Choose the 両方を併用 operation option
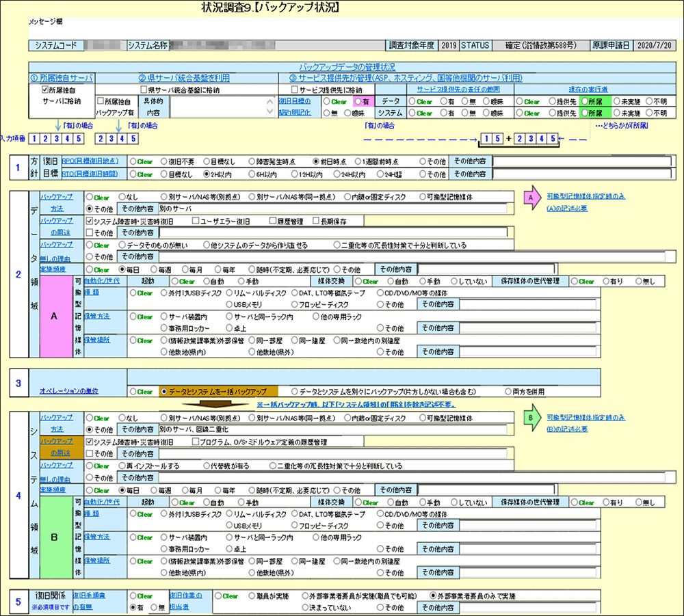This screenshot has width=684, height=616. [508, 392]
